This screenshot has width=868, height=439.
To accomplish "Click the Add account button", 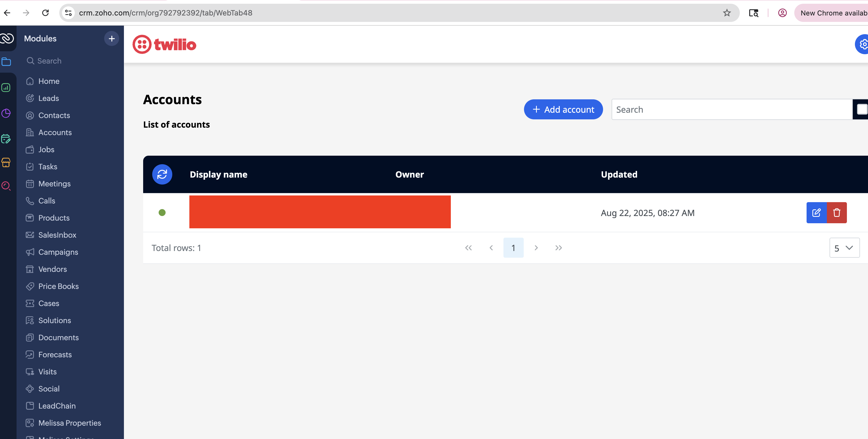I will click(563, 109).
